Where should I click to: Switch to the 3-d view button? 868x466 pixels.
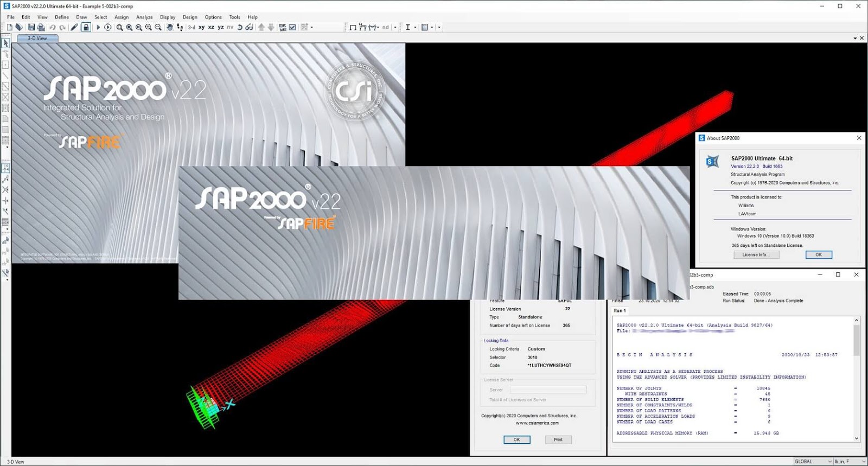192,27
